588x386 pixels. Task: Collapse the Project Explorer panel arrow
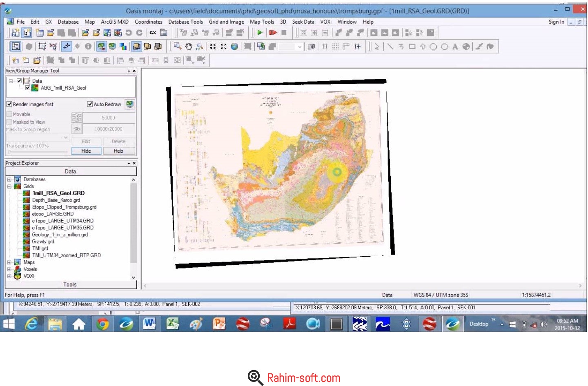129,163
